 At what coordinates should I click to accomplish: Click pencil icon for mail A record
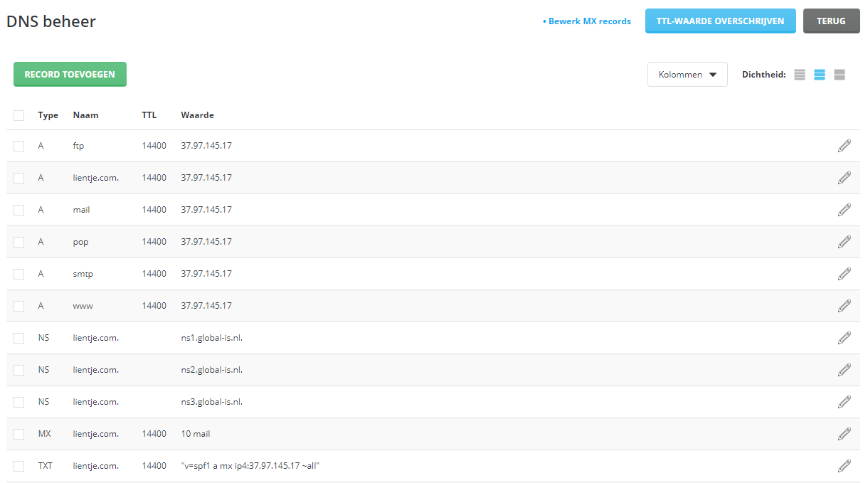tap(844, 210)
